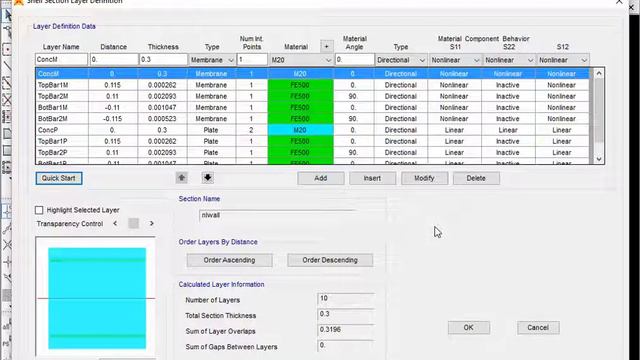Open the layer Type dropdown showing Membrane
This screenshot has width=640, height=360.
[x=211, y=60]
